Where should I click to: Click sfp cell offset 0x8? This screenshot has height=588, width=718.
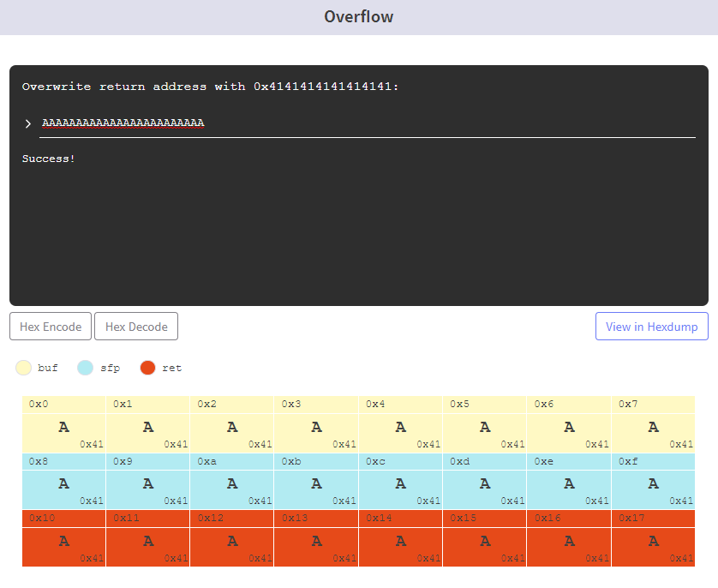63,481
